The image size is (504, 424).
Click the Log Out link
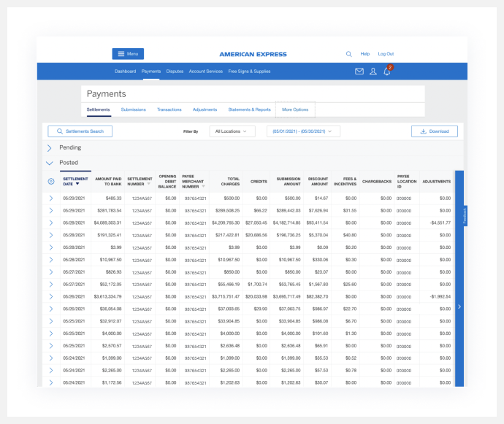[386, 54]
